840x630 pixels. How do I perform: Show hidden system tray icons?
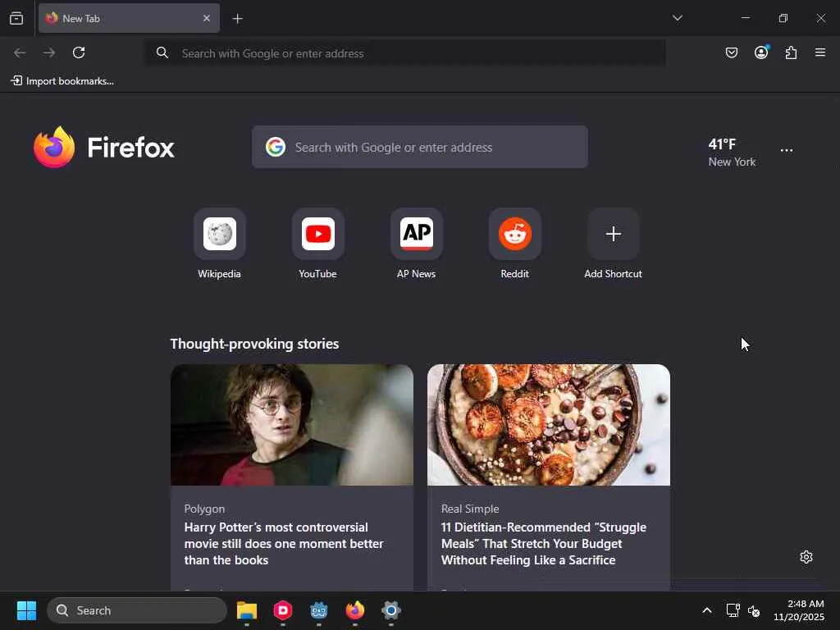click(707, 610)
